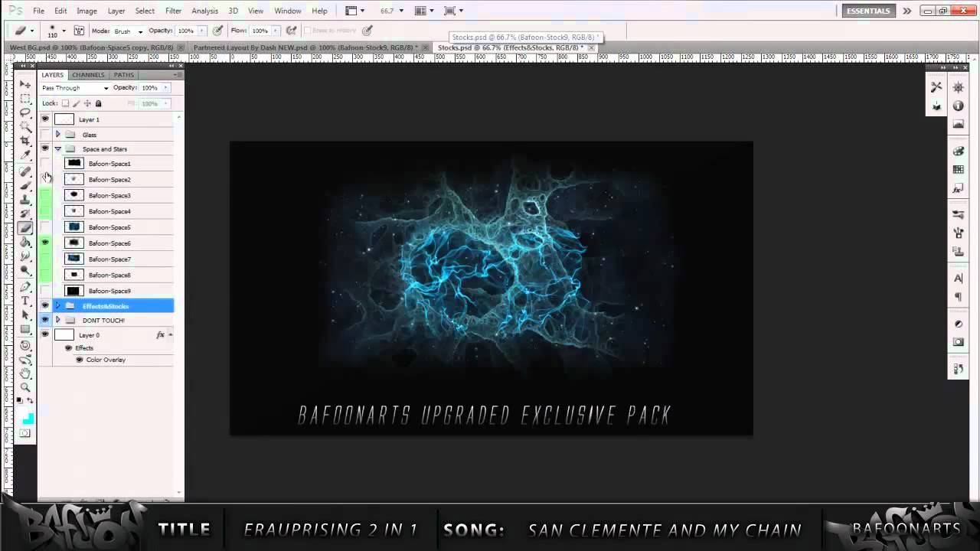Select the Path Selection tool

tap(25, 315)
